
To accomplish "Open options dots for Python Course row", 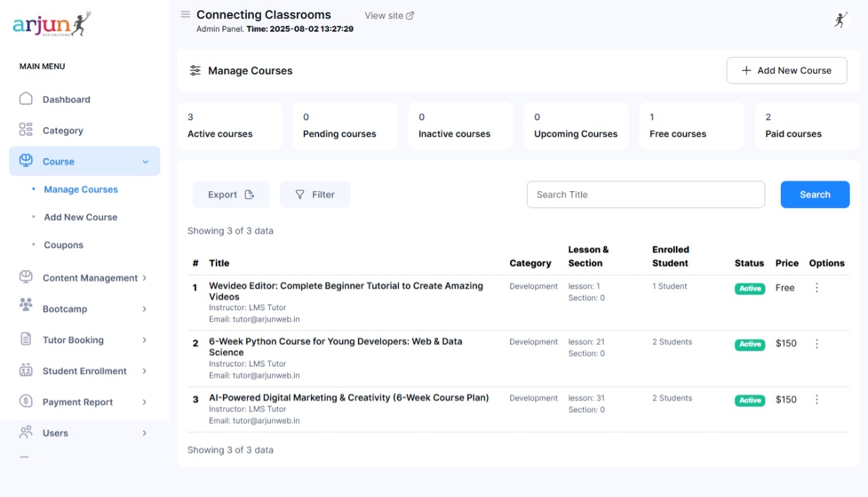I will pos(817,344).
